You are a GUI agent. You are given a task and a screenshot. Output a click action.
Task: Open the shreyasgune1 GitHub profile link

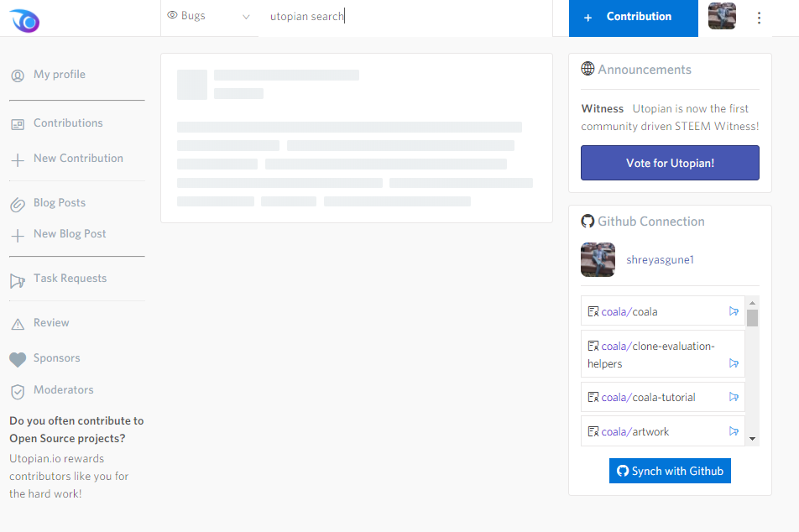(660, 260)
